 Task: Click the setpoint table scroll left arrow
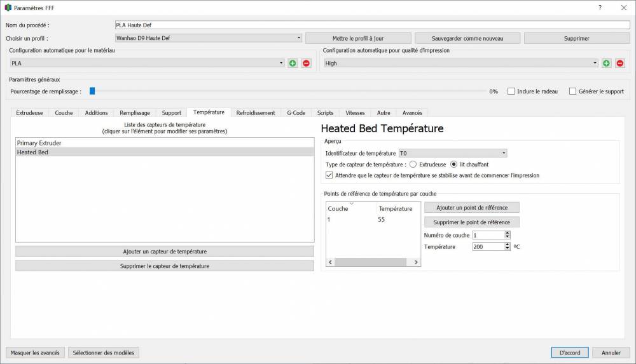point(330,262)
